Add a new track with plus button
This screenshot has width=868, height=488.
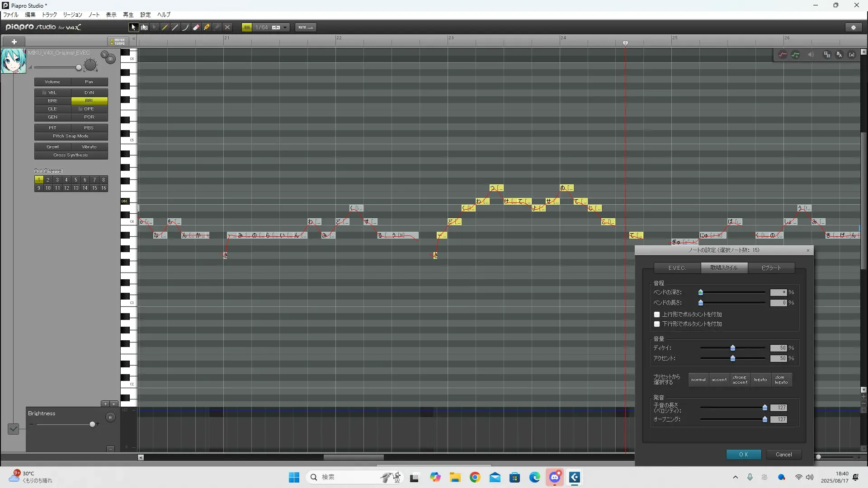14,42
